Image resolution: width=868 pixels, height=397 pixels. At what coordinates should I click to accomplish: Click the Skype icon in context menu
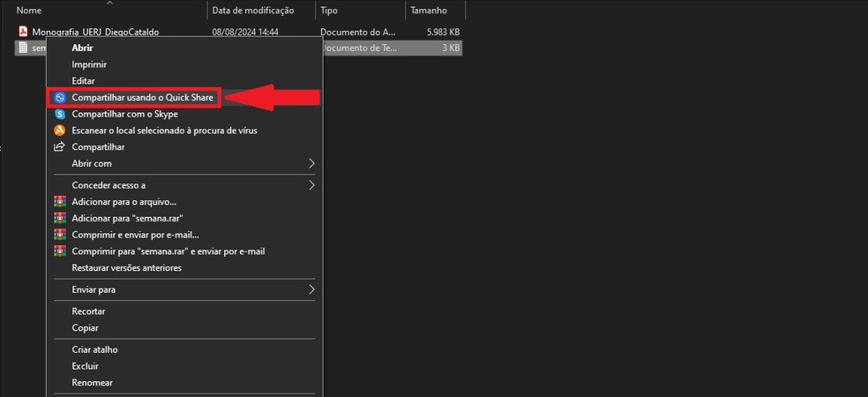point(60,114)
